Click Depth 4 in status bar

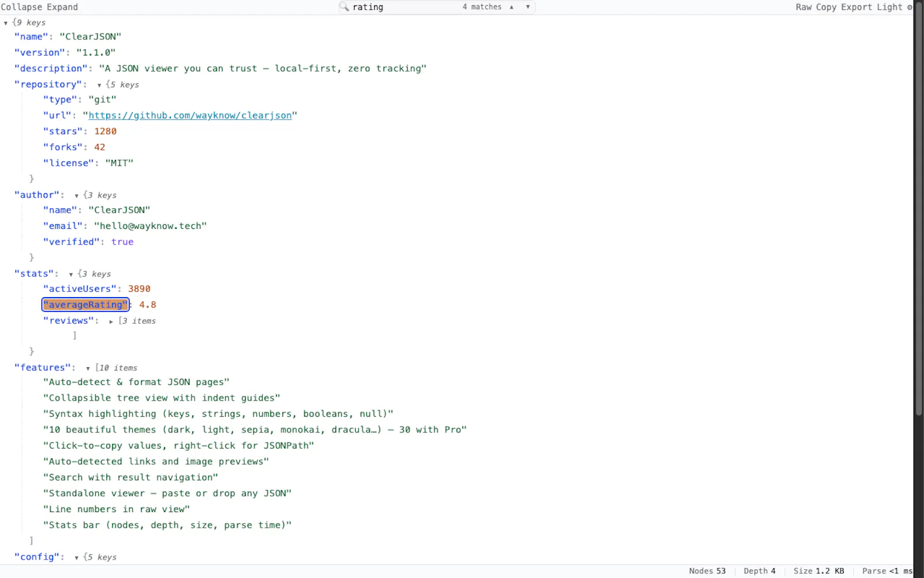(x=759, y=571)
